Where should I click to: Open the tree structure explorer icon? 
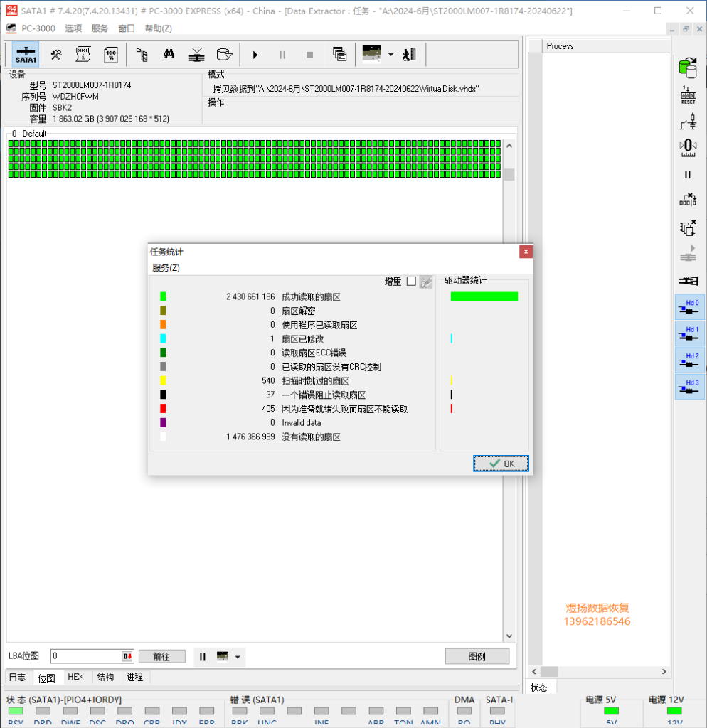click(142, 55)
